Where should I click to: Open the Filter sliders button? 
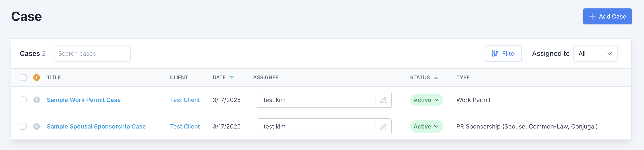point(503,54)
